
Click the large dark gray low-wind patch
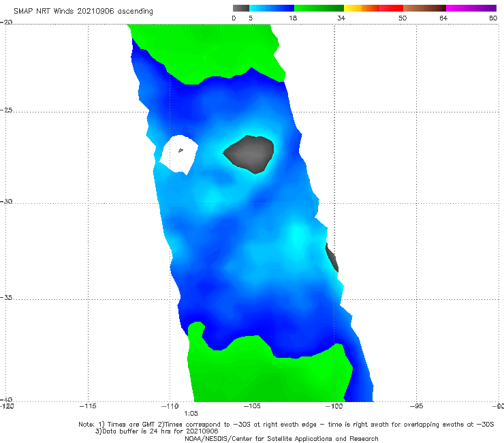pyautogui.click(x=251, y=153)
